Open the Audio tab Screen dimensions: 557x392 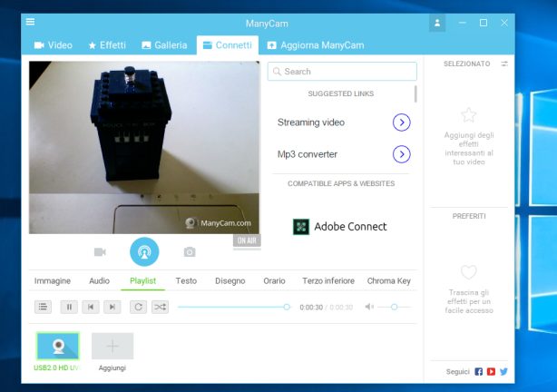point(99,280)
